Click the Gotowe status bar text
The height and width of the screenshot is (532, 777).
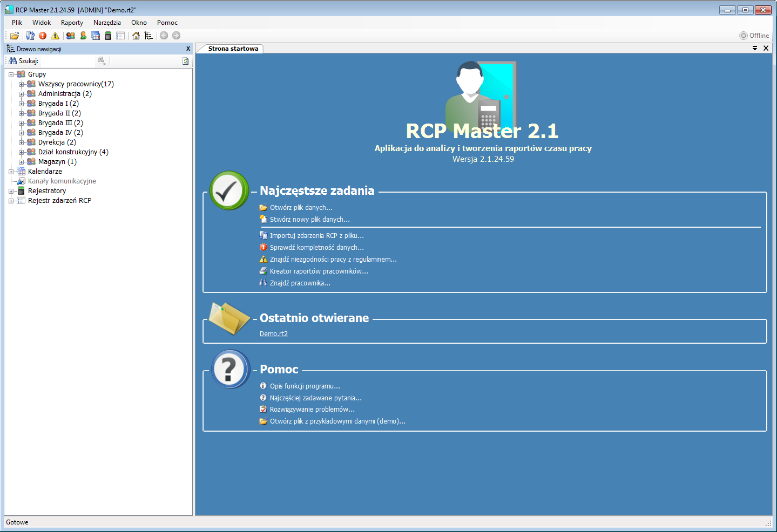coord(17,522)
